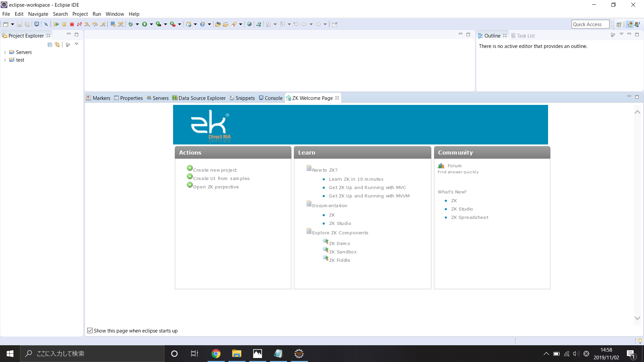Click Collapse All in Project Explorer

50,45
